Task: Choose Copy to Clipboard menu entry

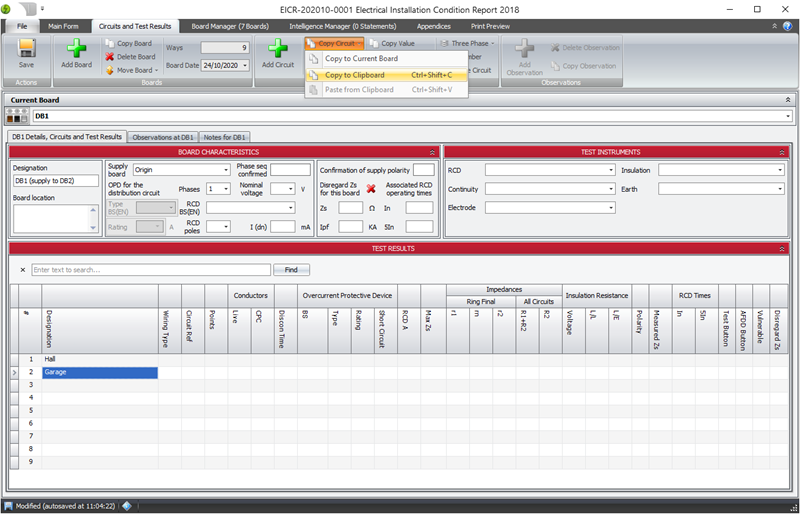Action: 386,75
